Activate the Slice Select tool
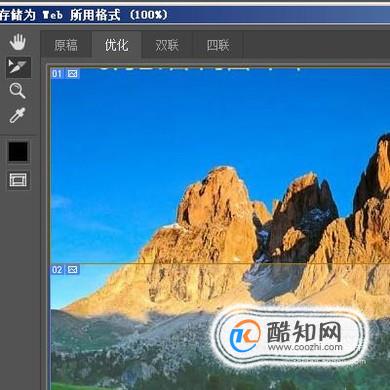Image resolution: width=390 pixels, height=390 pixels. pos(18,67)
